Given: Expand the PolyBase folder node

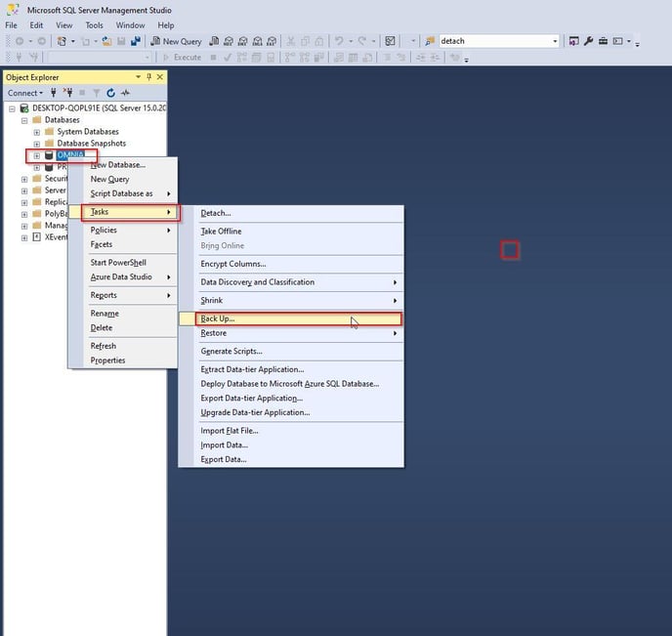Looking at the screenshot, I should coord(24,214).
